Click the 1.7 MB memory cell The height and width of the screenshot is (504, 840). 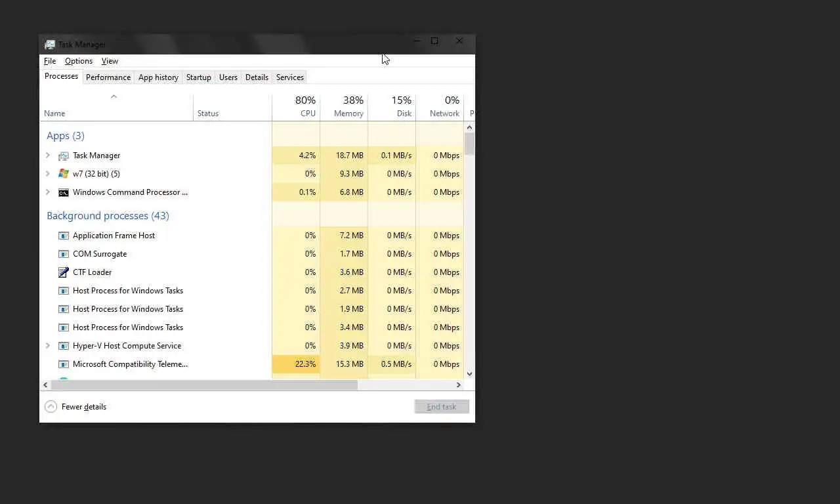click(x=344, y=254)
